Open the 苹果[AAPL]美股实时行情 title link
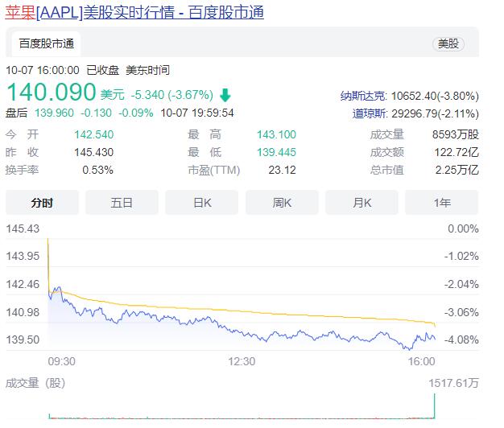 point(134,13)
